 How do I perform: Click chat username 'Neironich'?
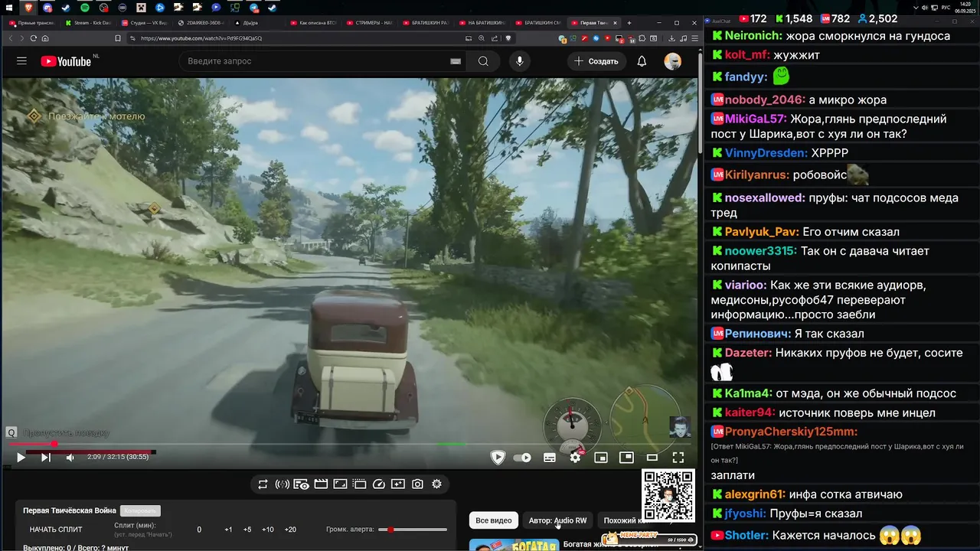pos(753,36)
